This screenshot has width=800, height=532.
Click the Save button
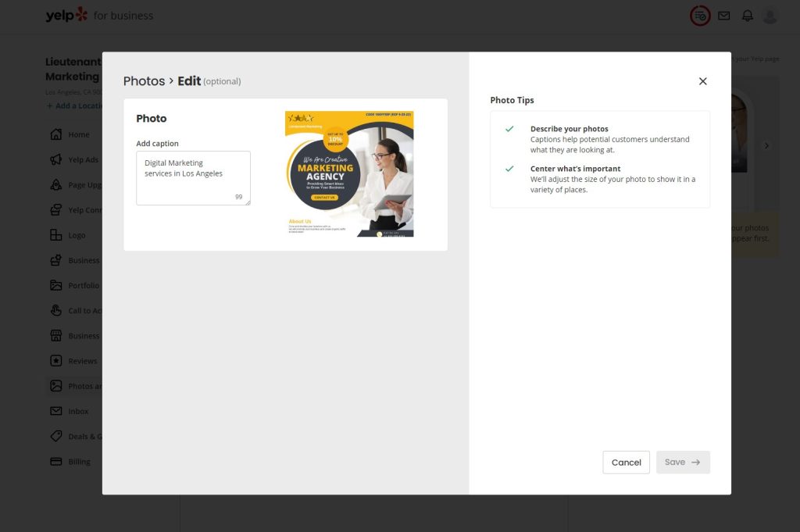[683, 462]
